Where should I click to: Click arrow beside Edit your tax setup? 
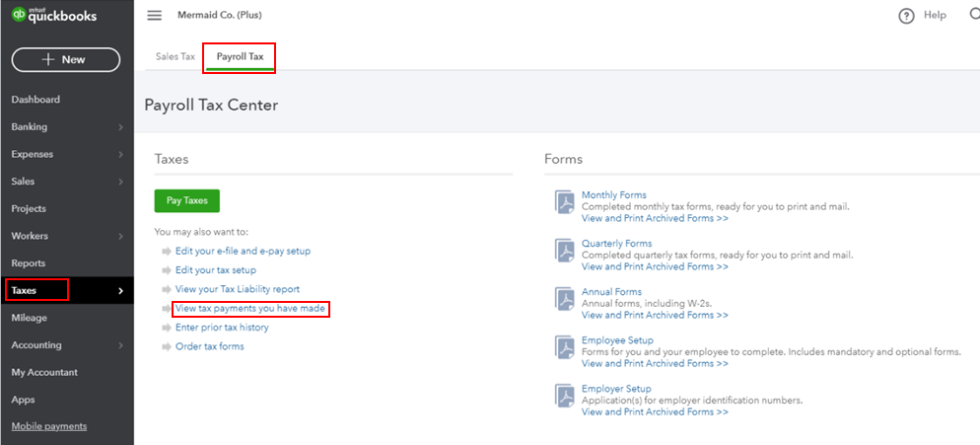click(167, 270)
